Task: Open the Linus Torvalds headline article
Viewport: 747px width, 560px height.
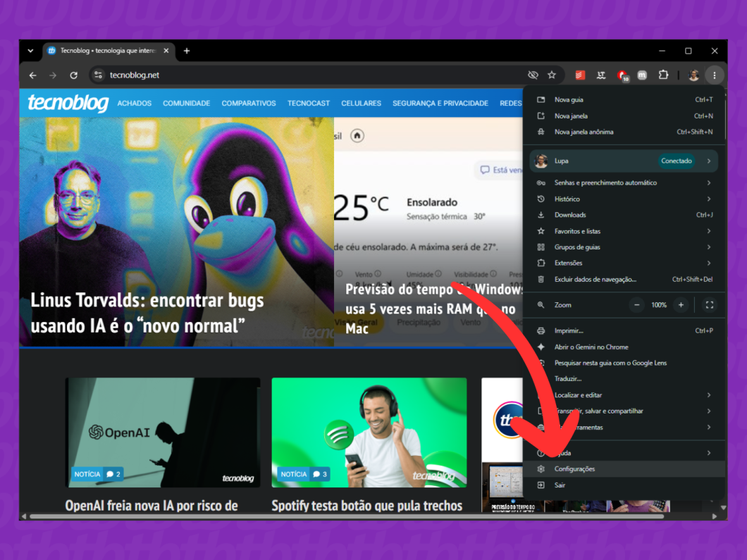Action: click(x=147, y=313)
